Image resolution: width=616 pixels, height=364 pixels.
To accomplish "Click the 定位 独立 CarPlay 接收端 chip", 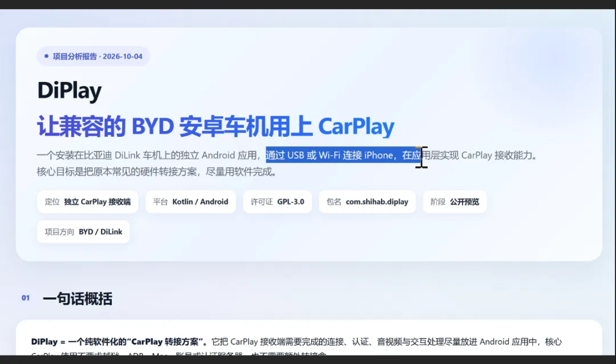I will click(88, 202).
